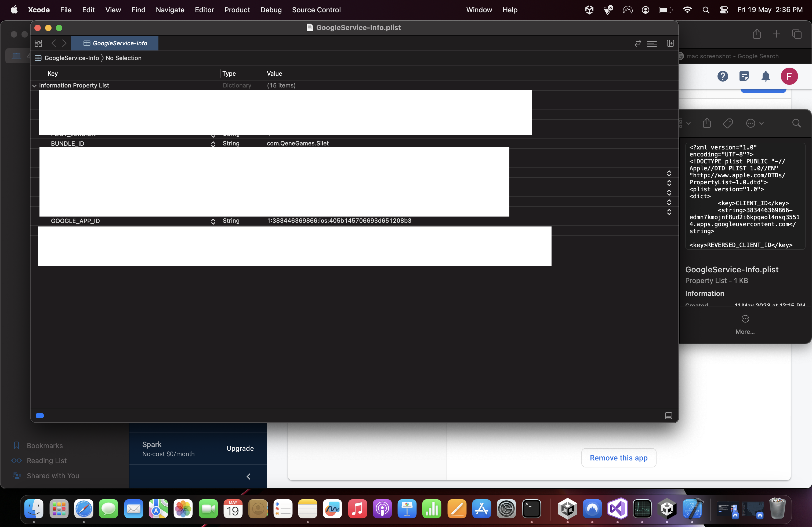Click Upgrade next to the Spark plan
The height and width of the screenshot is (527, 812).
pos(240,449)
